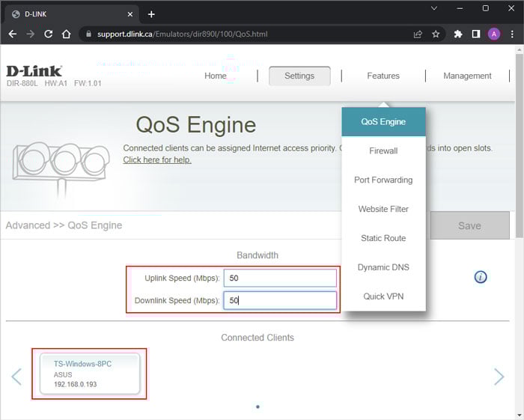This screenshot has width=524, height=420.
Task: Click the Uplink Speed input field
Action: [280, 279]
